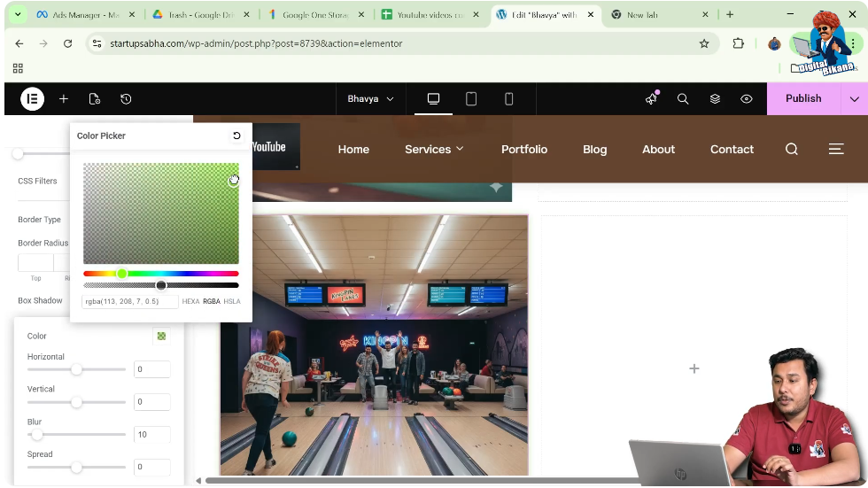Switch to Desktop responsive view

pos(434,99)
